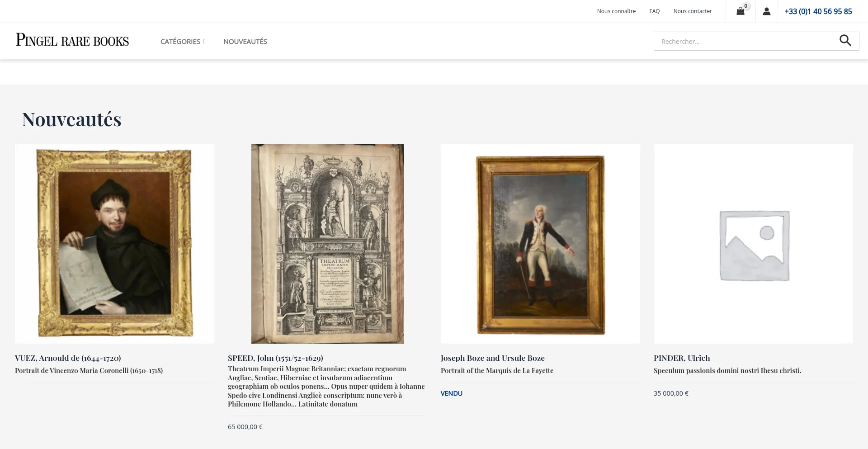
Task: Open the Marquis de La Fayette painting thumbnail
Action: coord(540,244)
